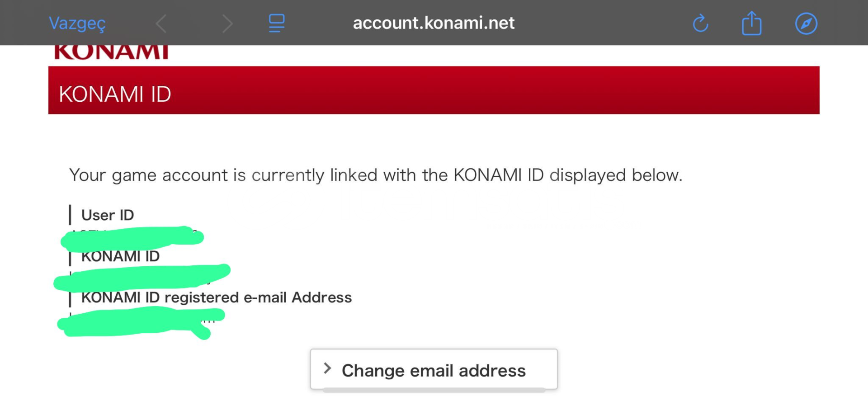Click the User ID label
This screenshot has width=868, height=401.
click(108, 215)
